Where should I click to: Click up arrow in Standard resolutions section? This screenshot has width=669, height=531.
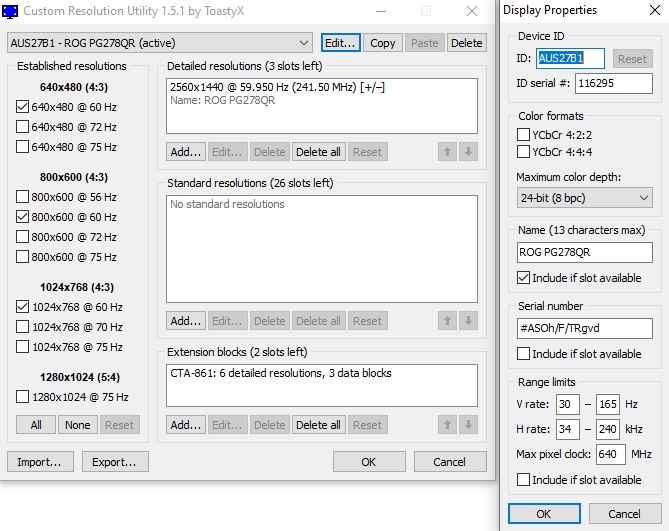click(x=449, y=321)
